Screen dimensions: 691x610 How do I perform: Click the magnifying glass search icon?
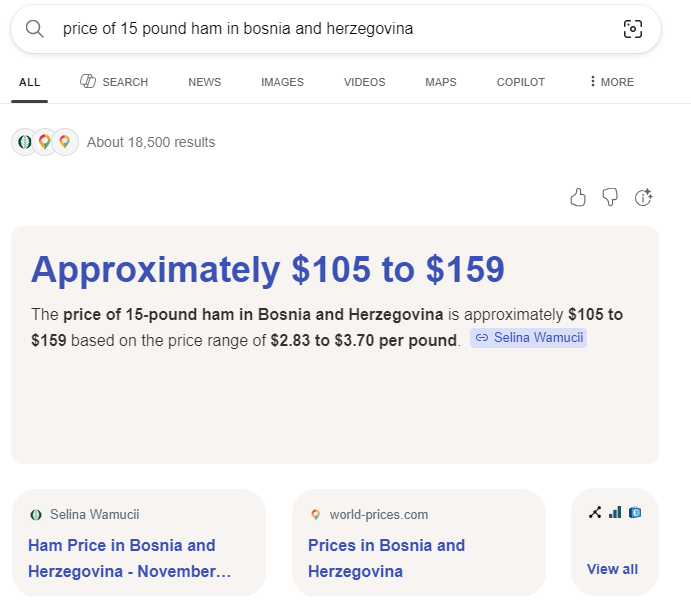click(x=35, y=29)
